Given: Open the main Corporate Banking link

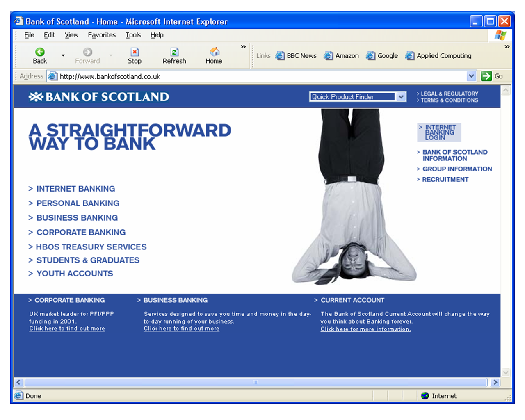Looking at the screenshot, I should 77,232.
